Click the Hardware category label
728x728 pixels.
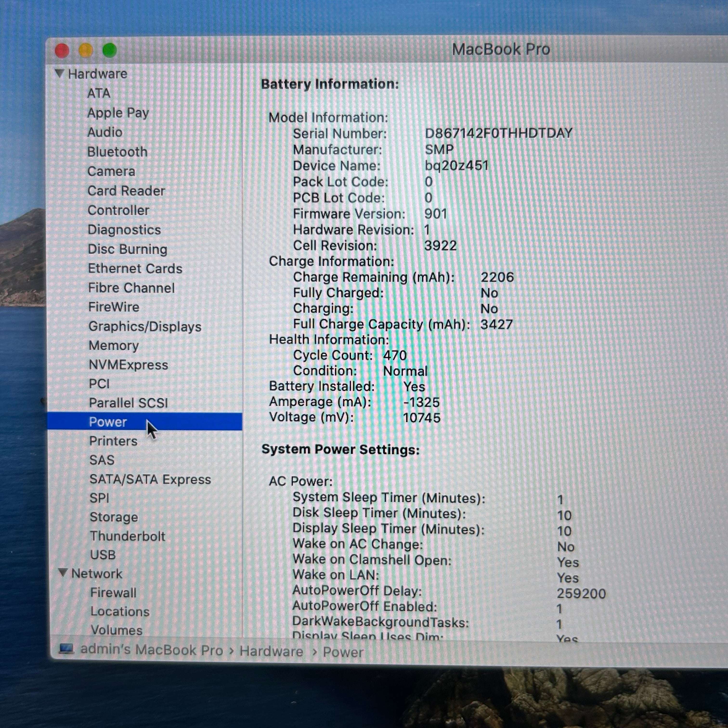pos(97,74)
